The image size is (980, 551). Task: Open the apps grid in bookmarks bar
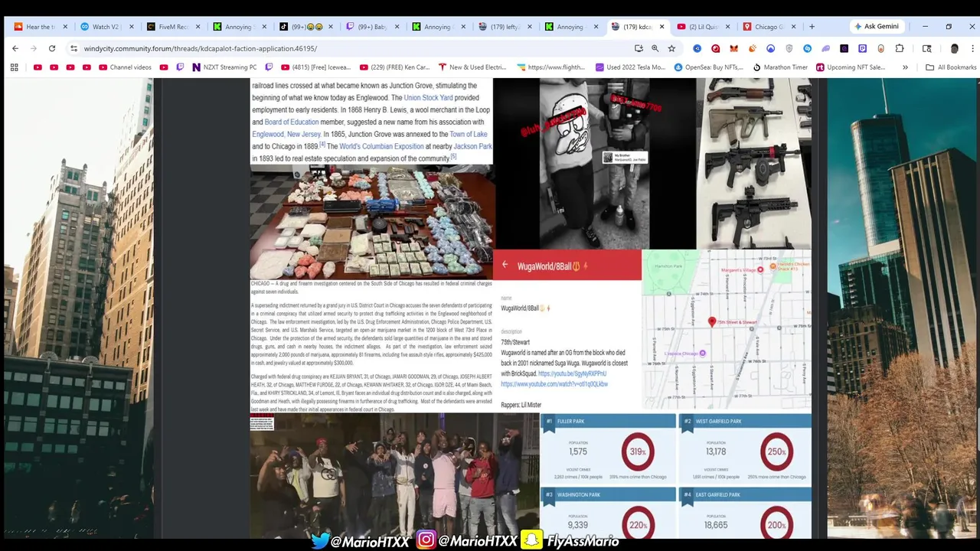tap(14, 67)
